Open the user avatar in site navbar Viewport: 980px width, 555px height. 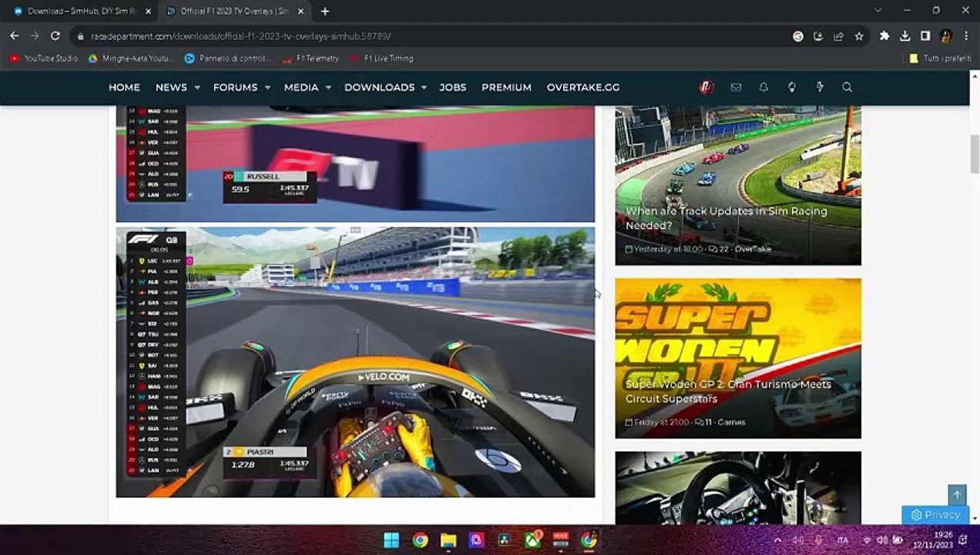point(706,88)
